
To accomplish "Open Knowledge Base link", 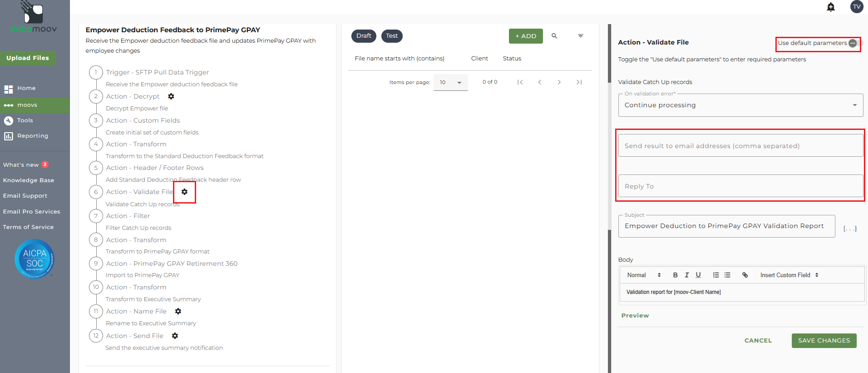I will point(29,180).
